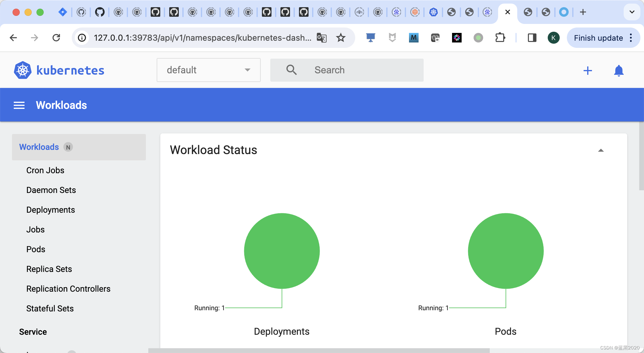Collapse the Workload Status card
The height and width of the screenshot is (353, 644).
601,150
